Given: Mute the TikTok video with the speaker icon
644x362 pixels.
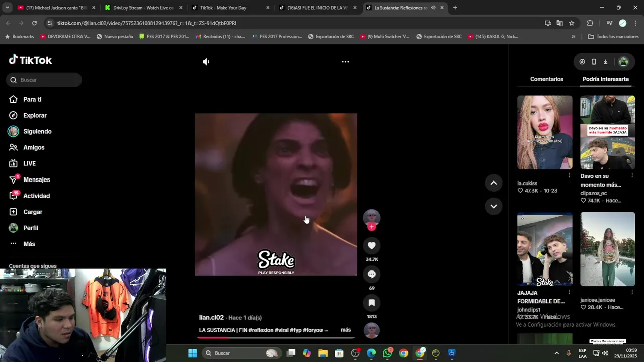Looking at the screenshot, I should click(206, 62).
